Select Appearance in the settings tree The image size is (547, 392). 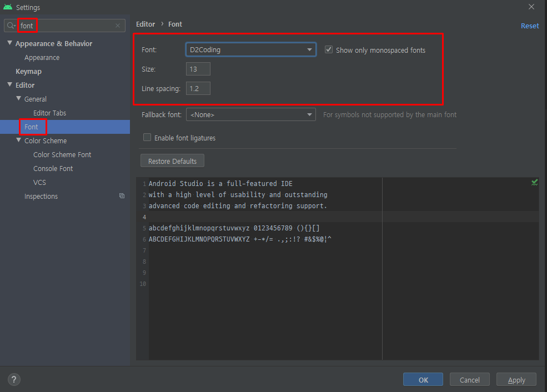click(42, 58)
